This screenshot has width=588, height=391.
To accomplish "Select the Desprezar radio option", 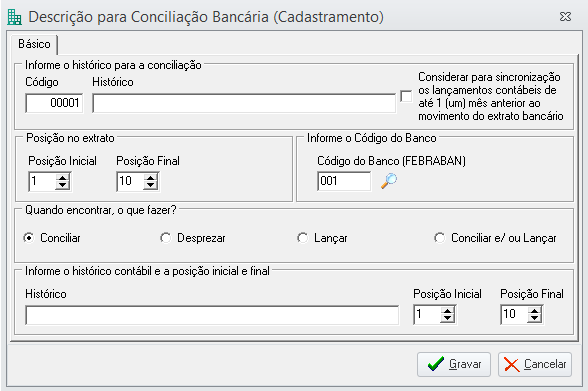I will coord(165,238).
